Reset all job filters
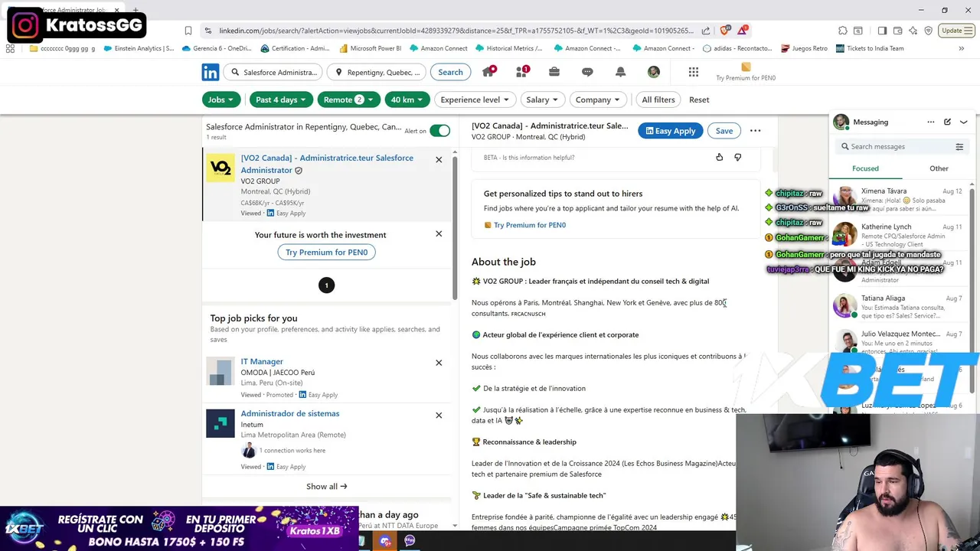The width and height of the screenshot is (980, 551). (x=699, y=99)
